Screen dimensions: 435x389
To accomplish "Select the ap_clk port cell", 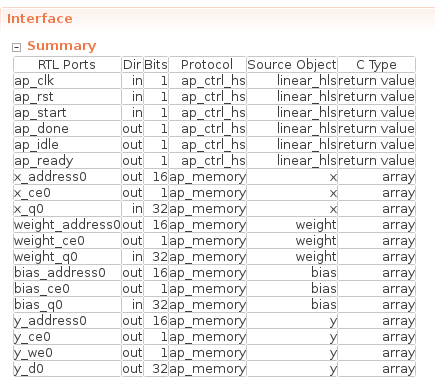I will [x=67, y=81].
